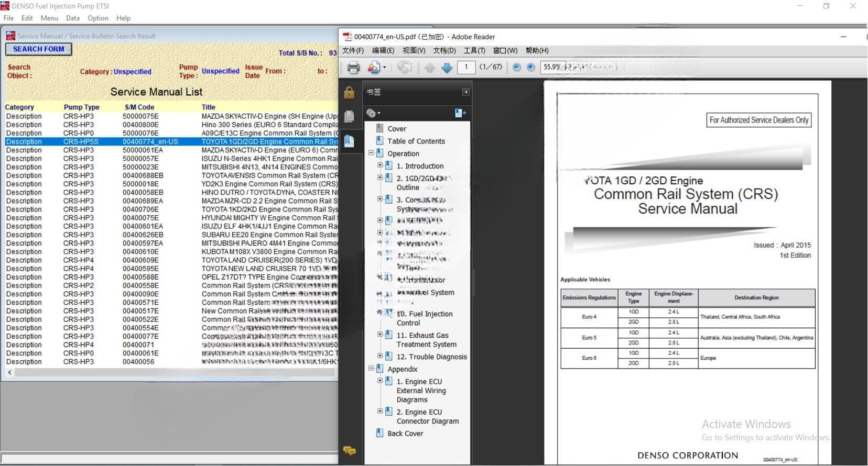
Task: Open the page thumbnails sidebar icon
Action: tap(350, 116)
